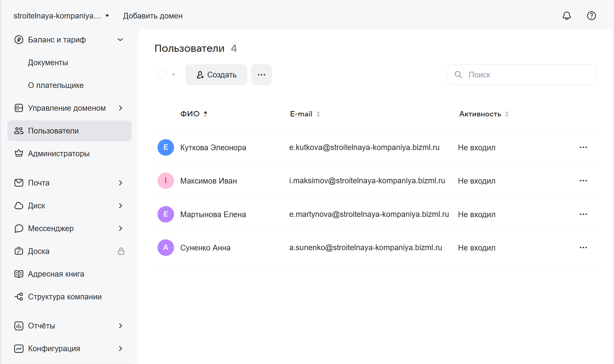Click the Создать user button

[x=216, y=75]
